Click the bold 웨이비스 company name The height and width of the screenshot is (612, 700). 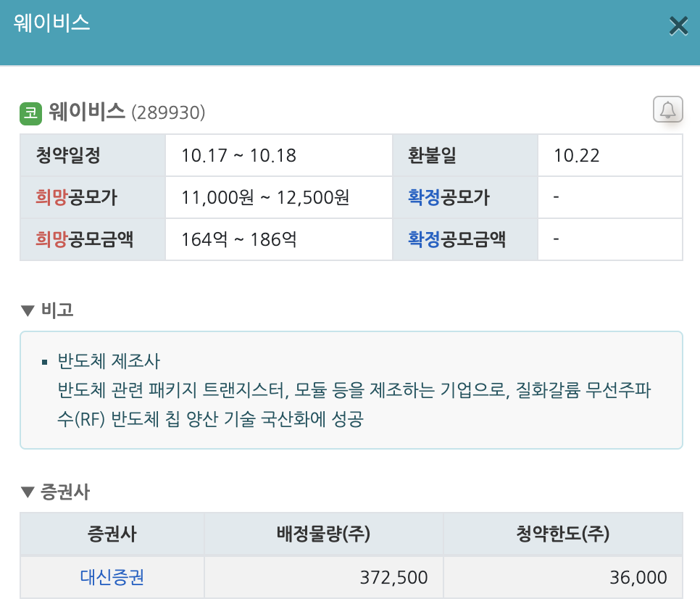point(87,112)
